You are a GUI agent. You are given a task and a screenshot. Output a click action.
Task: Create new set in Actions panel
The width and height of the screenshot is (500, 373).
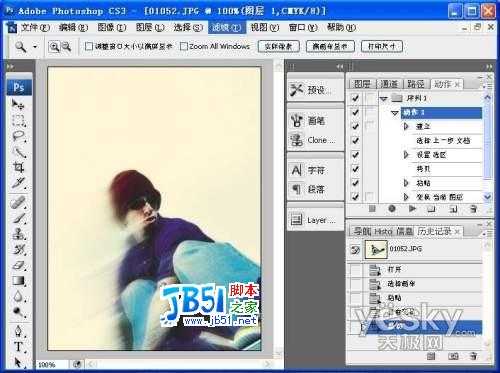click(432, 209)
